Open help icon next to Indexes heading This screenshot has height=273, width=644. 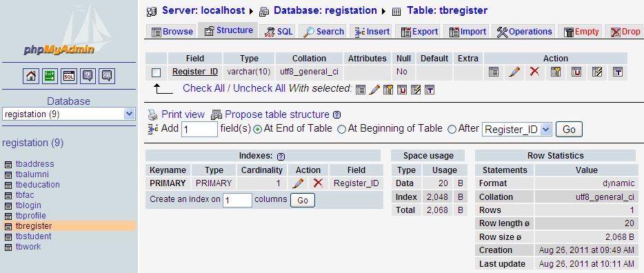click(281, 156)
